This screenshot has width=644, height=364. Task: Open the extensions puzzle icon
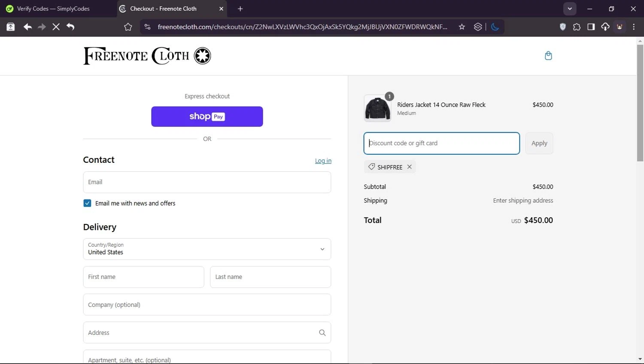click(577, 27)
